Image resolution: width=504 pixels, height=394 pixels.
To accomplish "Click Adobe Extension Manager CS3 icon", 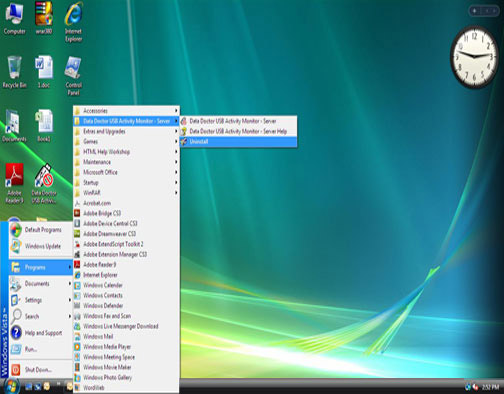I will coord(77,254).
